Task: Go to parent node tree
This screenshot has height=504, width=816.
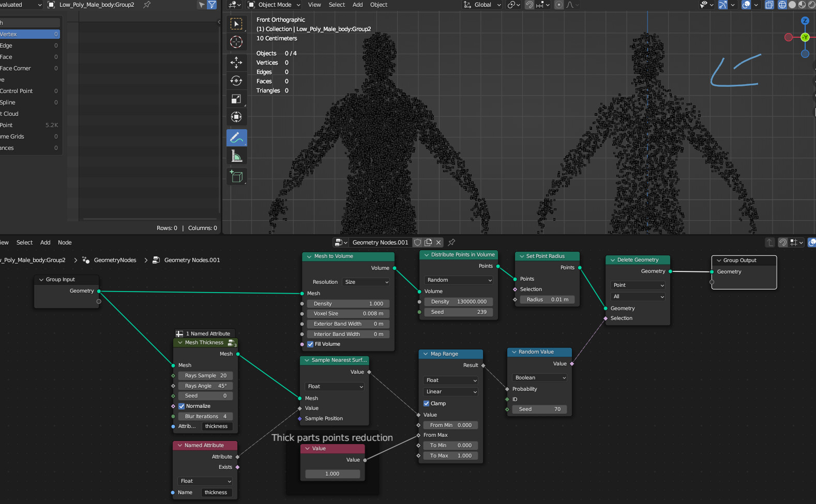Action: [770, 242]
